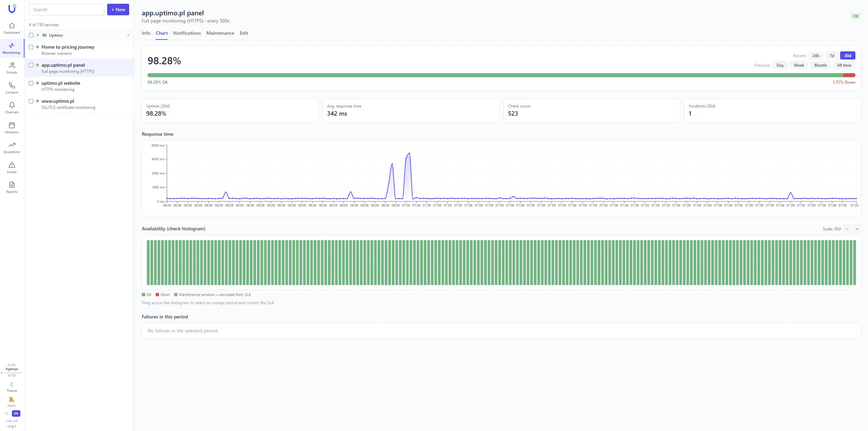
Task: Go to the Edit tab
Action: (244, 33)
